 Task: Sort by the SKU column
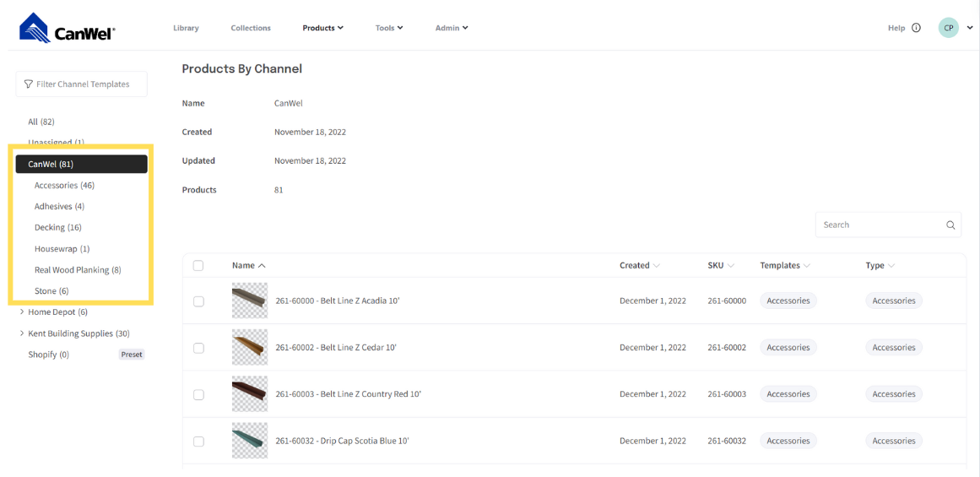(x=721, y=265)
